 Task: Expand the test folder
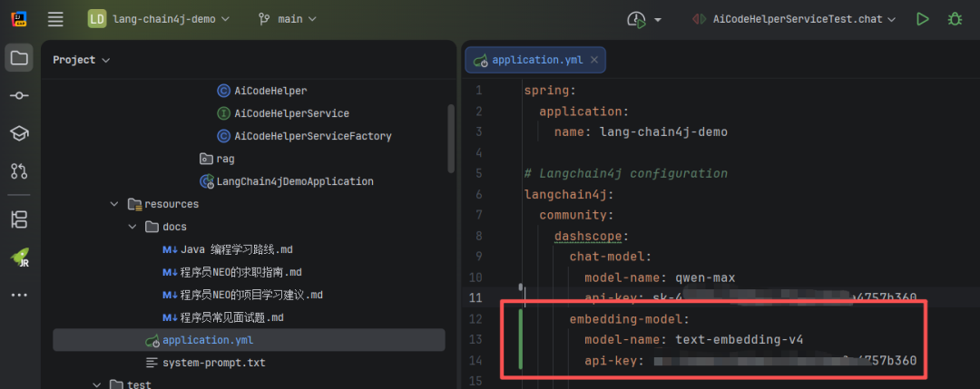(x=97, y=384)
